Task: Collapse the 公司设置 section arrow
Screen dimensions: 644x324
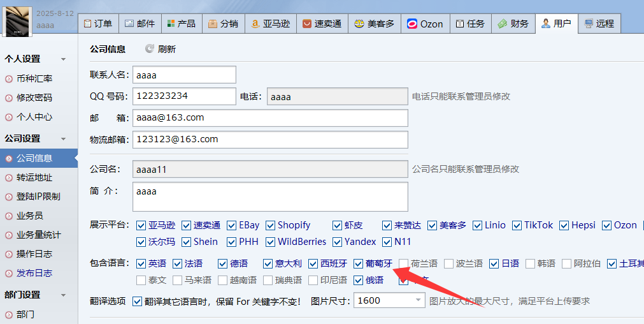Action: (x=63, y=138)
